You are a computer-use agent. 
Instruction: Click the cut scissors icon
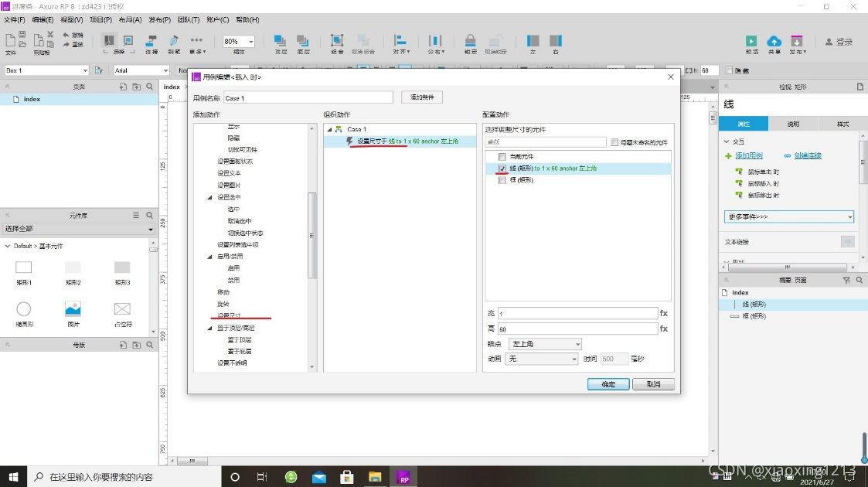(49, 34)
